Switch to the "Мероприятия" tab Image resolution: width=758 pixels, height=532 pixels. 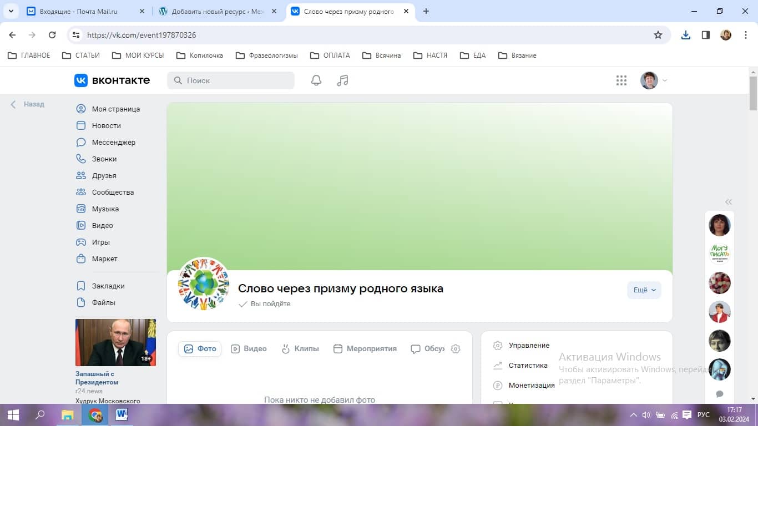click(x=365, y=349)
